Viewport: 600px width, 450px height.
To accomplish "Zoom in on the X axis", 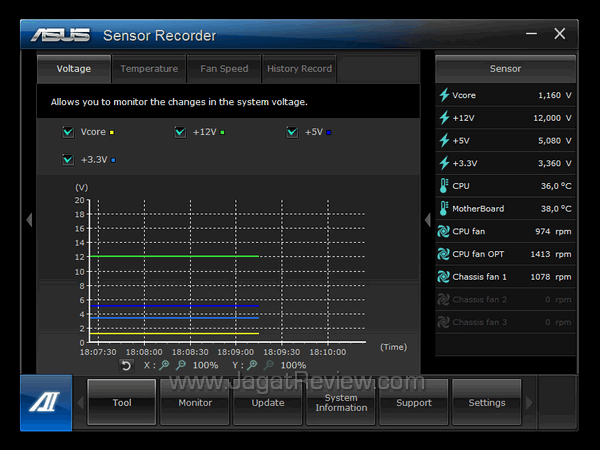I will point(164,365).
